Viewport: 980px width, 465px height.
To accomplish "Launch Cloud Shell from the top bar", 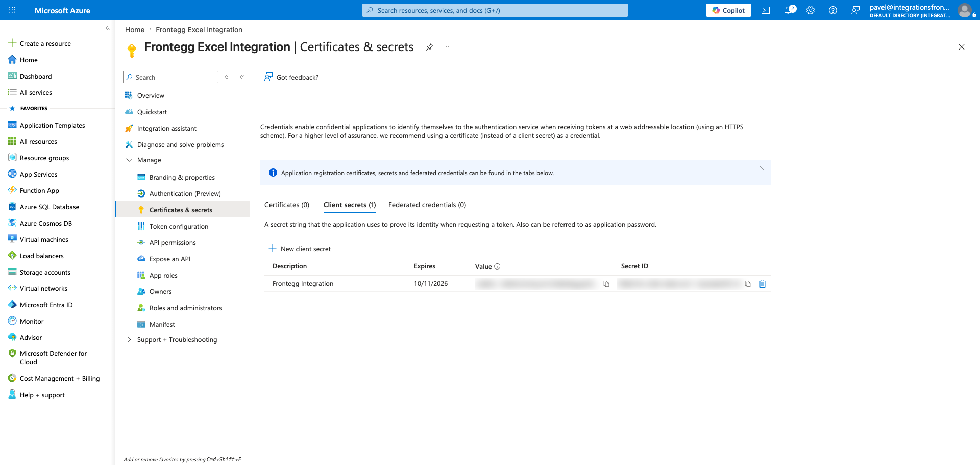I will point(766,10).
